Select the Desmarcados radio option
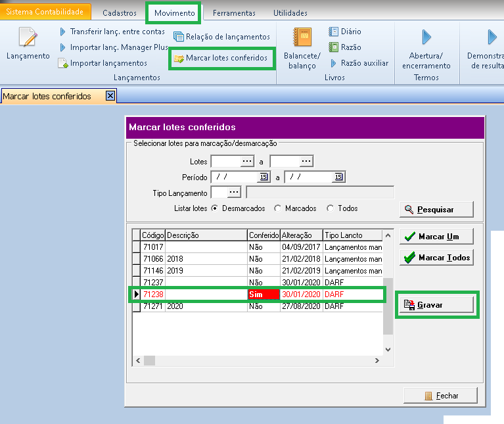The width and height of the screenshot is (504, 424). tap(215, 208)
